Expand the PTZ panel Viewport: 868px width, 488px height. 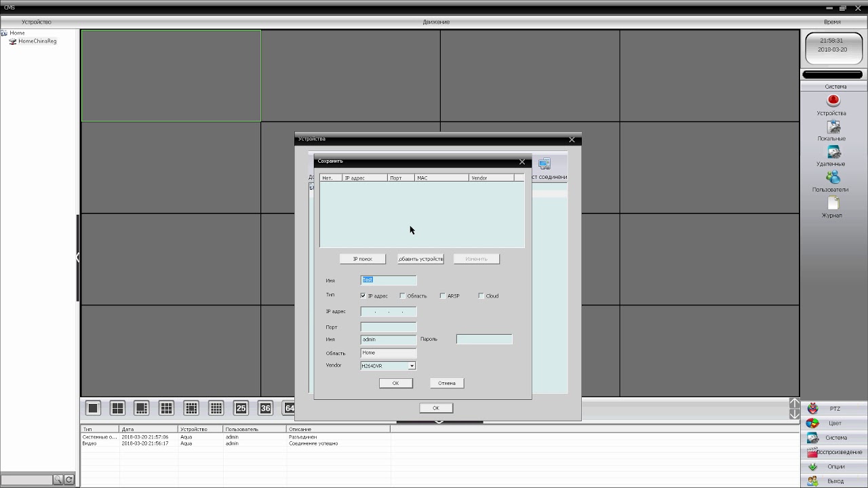[x=835, y=409]
